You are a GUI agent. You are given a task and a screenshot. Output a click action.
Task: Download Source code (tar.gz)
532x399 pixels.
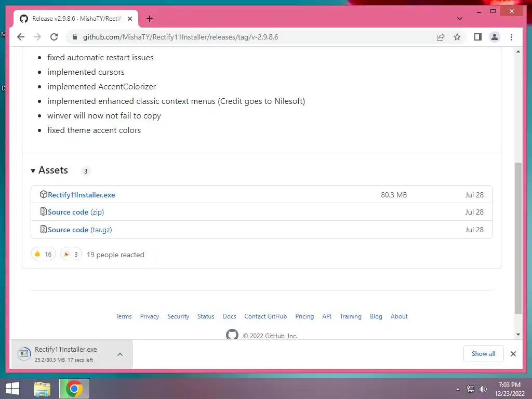79,230
